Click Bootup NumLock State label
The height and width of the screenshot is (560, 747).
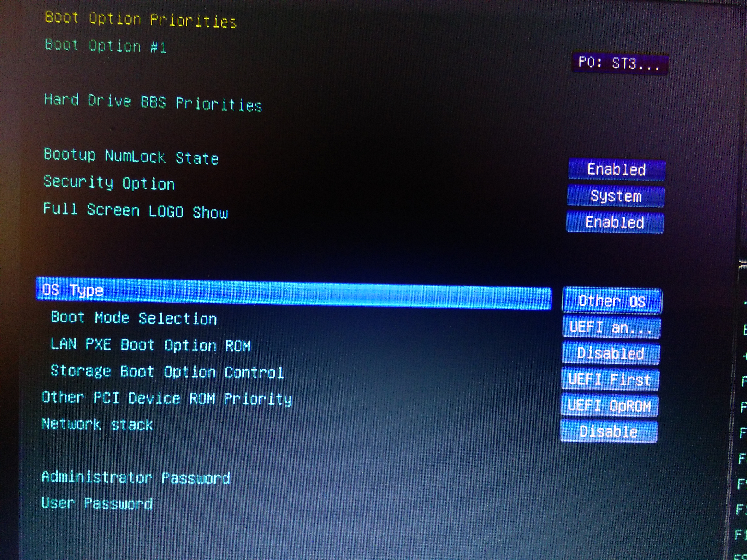pos(131,157)
